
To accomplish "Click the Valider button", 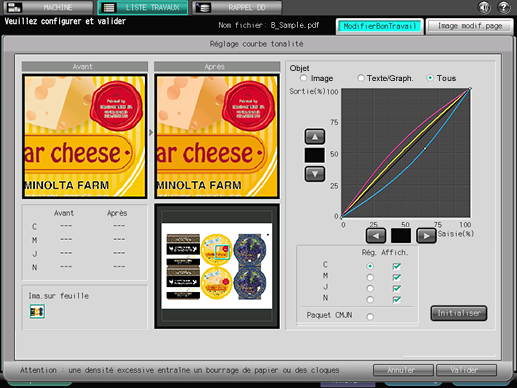I will [466, 370].
